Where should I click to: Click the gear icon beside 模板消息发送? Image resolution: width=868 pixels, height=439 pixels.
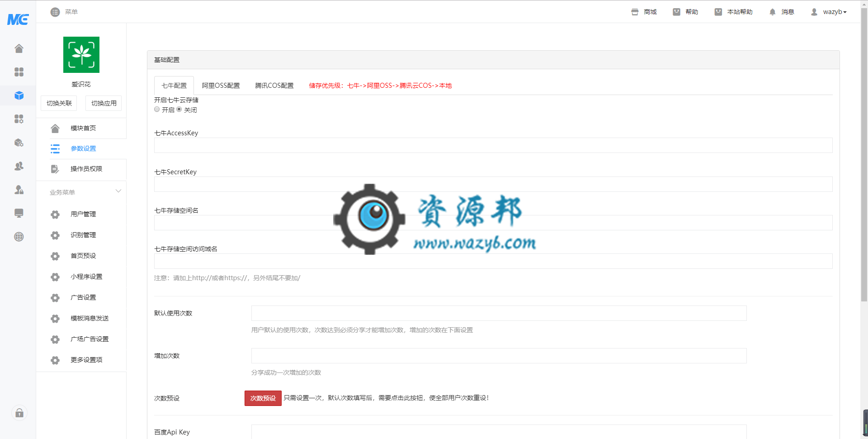[55, 319]
